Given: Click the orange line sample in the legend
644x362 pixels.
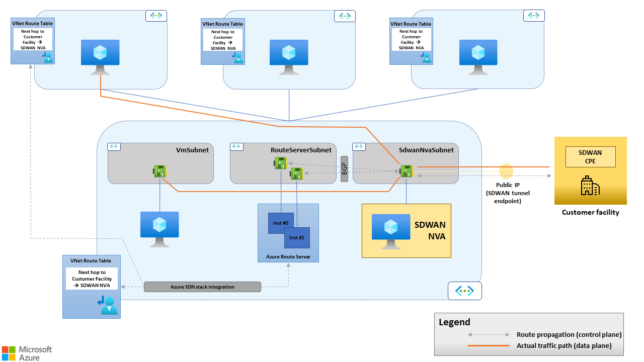Looking at the screenshot, I should point(489,346).
